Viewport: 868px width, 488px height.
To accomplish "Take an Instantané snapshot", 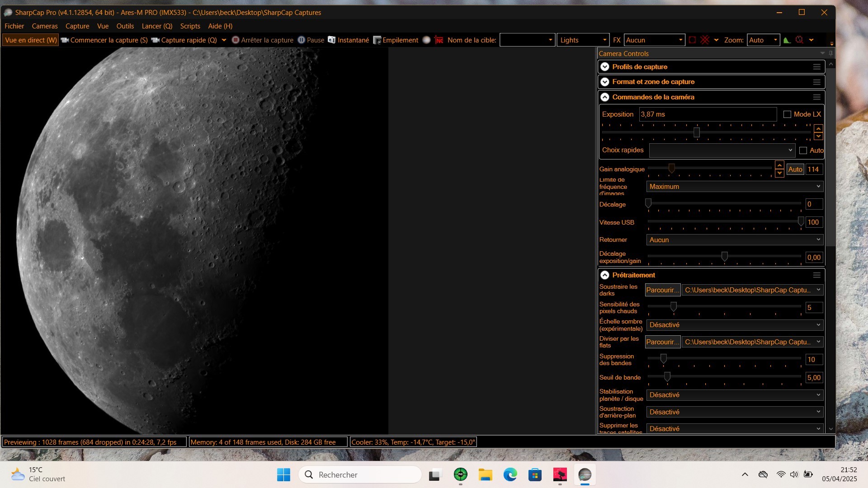I will [x=349, y=40].
